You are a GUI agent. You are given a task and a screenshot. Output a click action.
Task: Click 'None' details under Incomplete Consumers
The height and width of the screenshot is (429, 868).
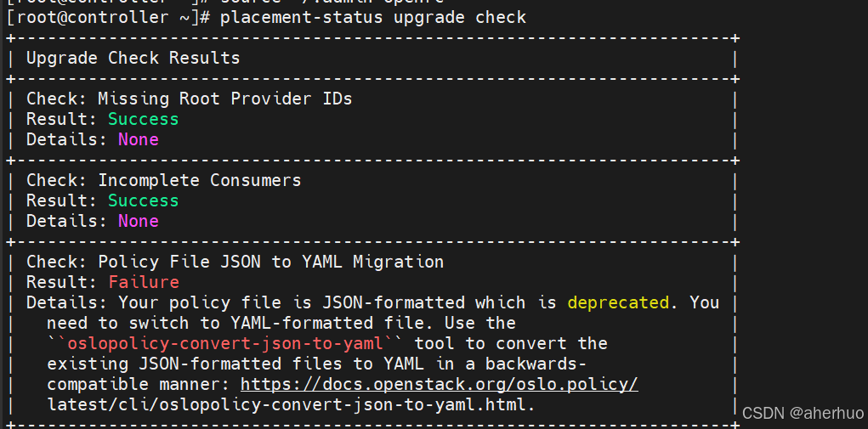[139, 221]
